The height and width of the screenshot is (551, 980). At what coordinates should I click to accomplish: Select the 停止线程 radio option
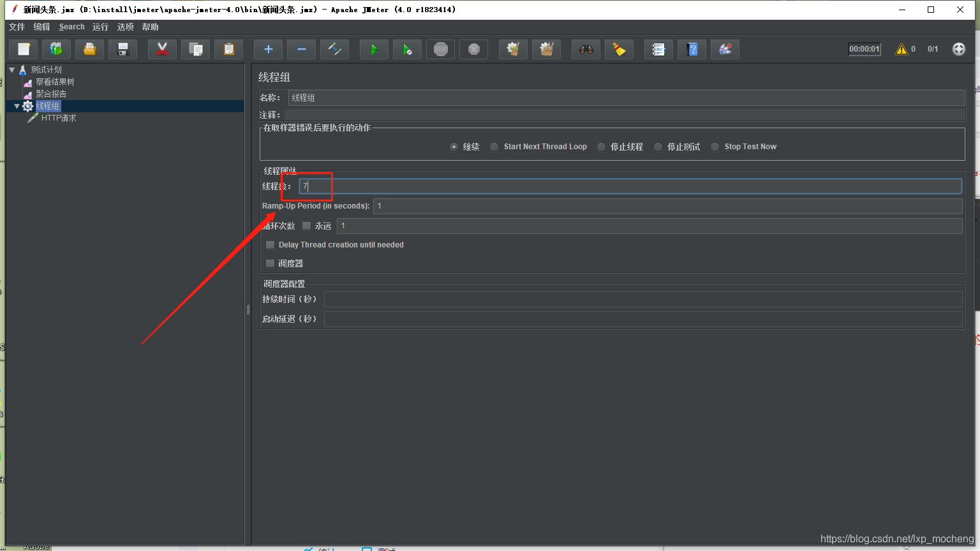tap(601, 147)
